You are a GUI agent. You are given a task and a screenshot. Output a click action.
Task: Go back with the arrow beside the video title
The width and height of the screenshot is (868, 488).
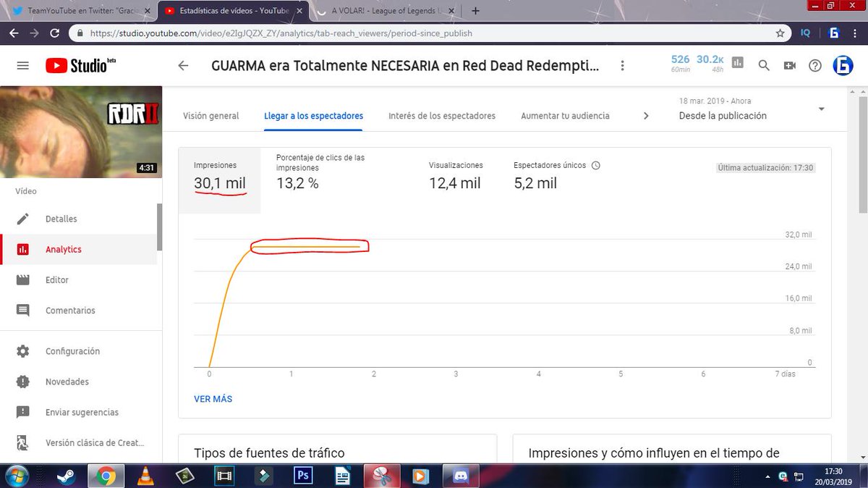coord(183,65)
